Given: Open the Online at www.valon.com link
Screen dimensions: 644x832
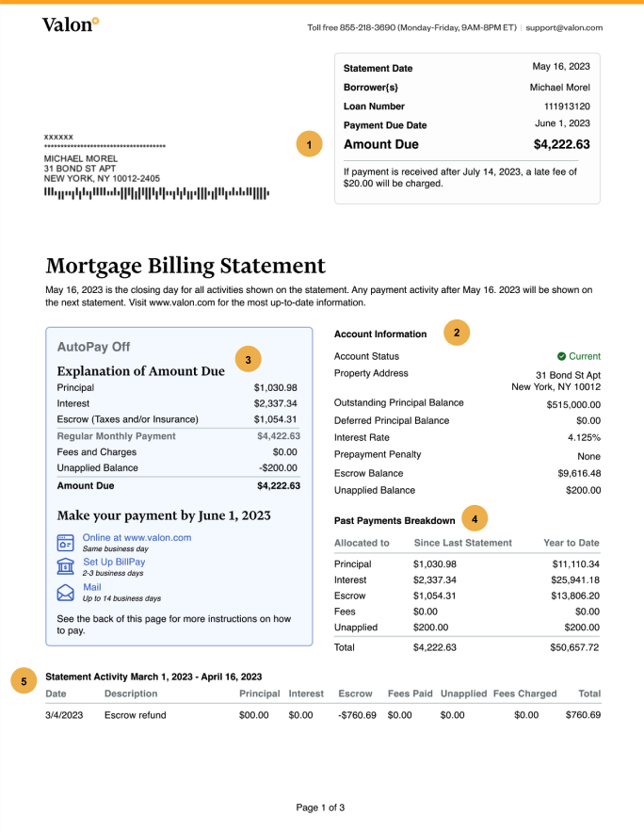Looking at the screenshot, I should point(137,537).
